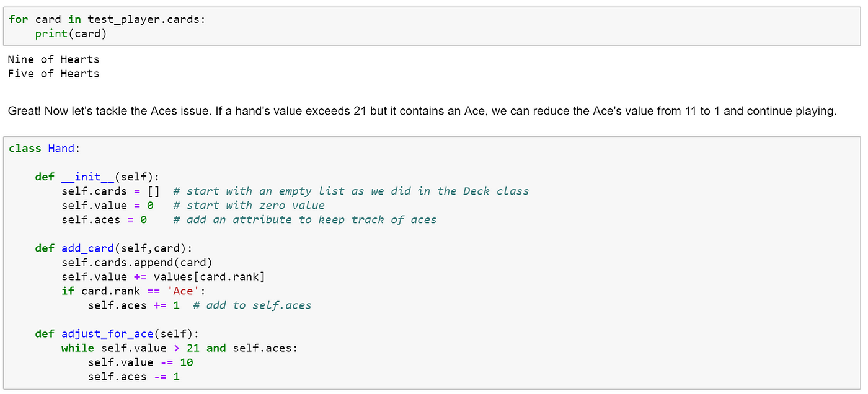Click the 'self.value = 0' assignment
The image size is (868, 394).
pyautogui.click(x=107, y=206)
